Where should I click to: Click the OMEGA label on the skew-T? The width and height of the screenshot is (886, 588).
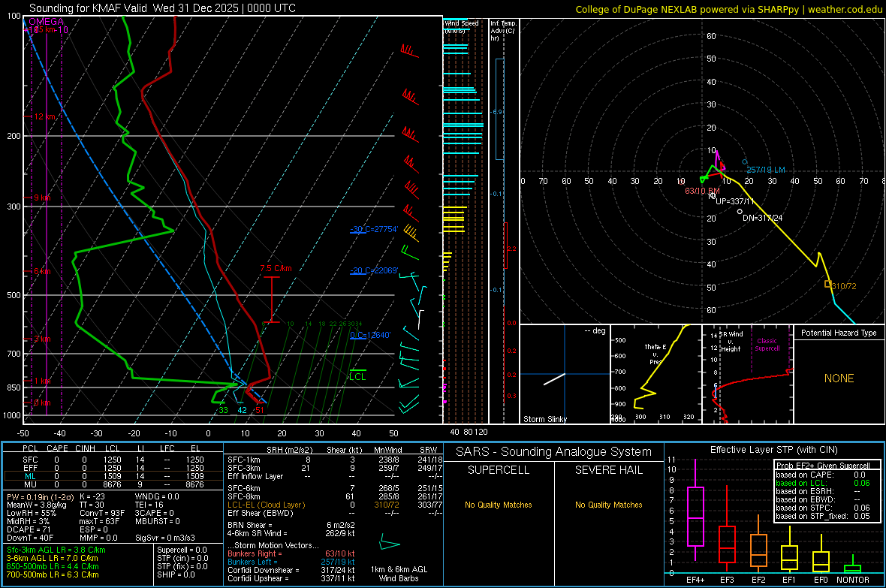[x=47, y=22]
